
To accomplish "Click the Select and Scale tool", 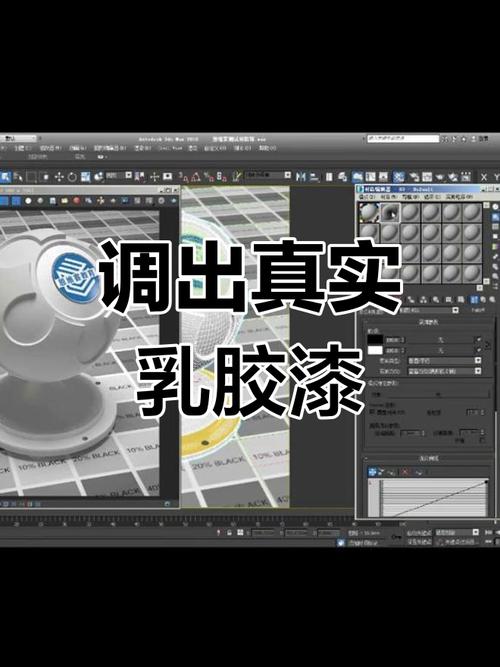I will [x=86, y=177].
